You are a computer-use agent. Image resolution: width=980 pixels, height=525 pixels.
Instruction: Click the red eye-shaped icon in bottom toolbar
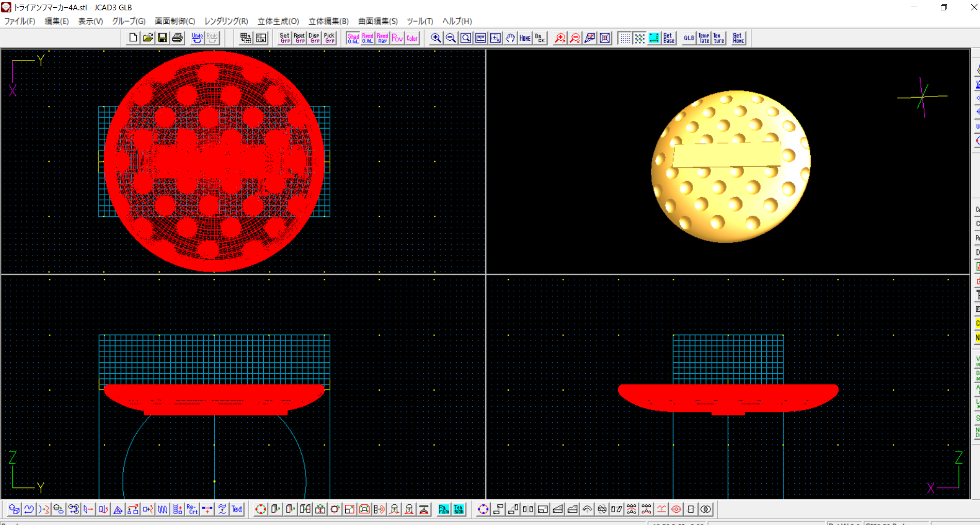coord(676,510)
